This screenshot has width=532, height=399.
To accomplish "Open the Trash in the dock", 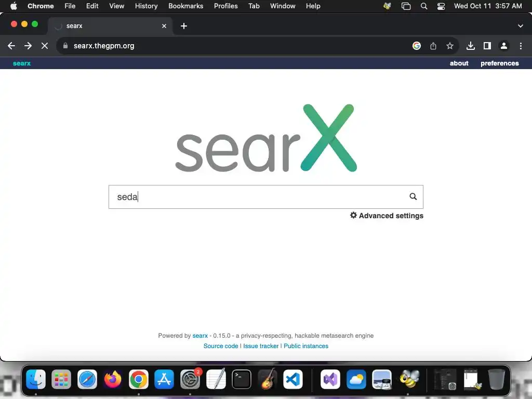I will 496,379.
